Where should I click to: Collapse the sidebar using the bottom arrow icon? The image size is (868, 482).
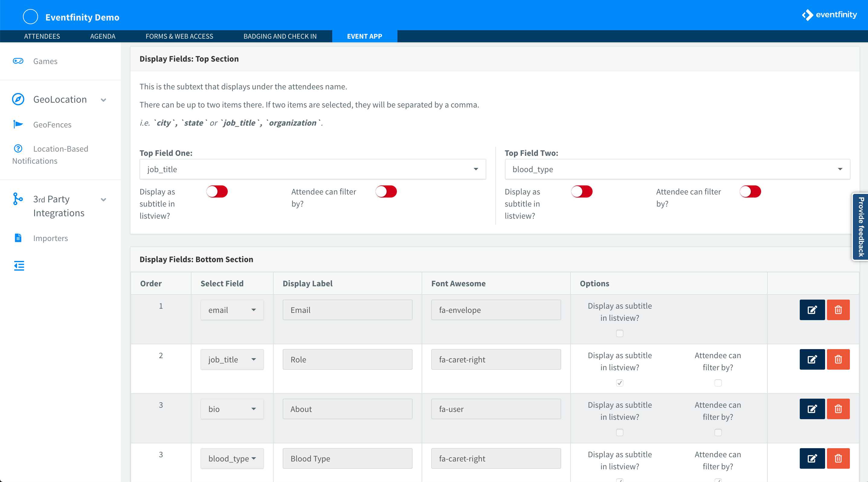tap(19, 266)
